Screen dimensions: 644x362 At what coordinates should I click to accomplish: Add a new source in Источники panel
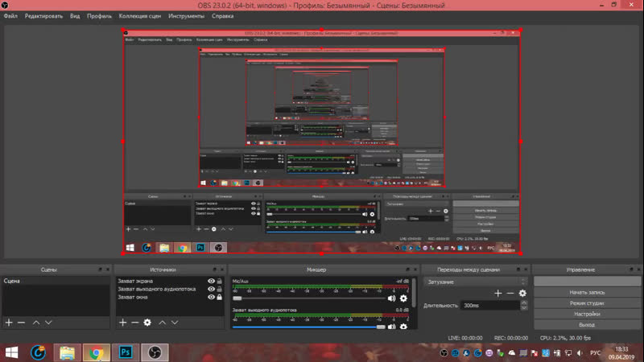point(123,323)
